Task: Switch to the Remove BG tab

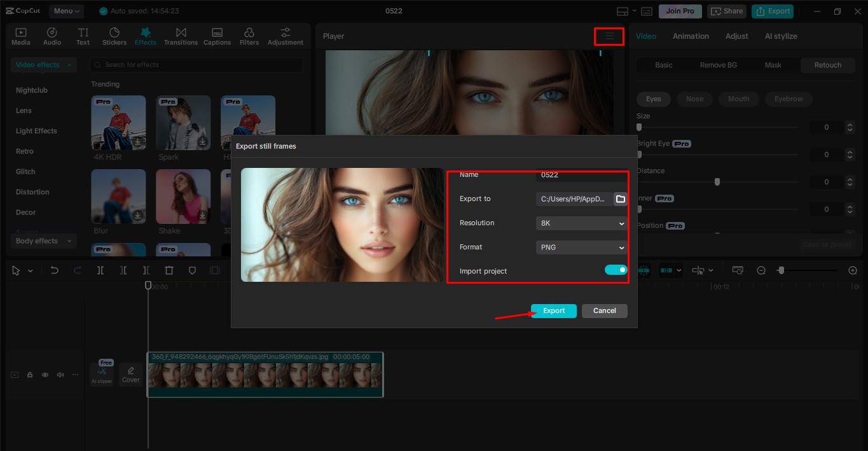Action: coord(718,65)
